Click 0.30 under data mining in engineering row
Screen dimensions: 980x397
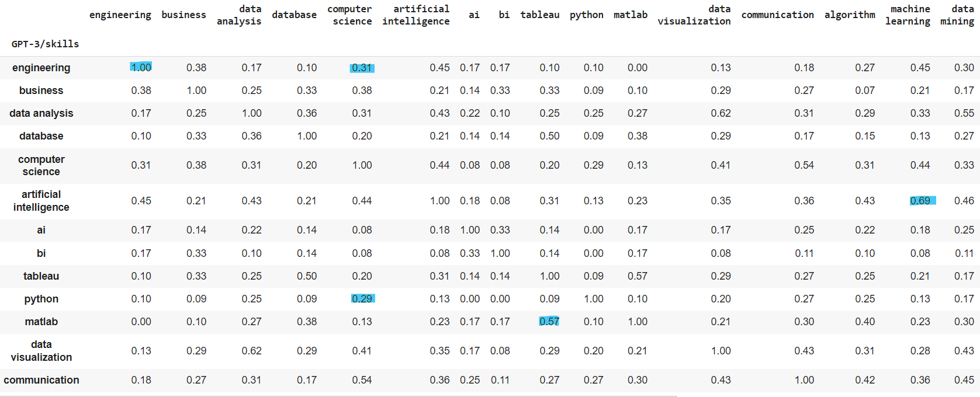pos(964,68)
